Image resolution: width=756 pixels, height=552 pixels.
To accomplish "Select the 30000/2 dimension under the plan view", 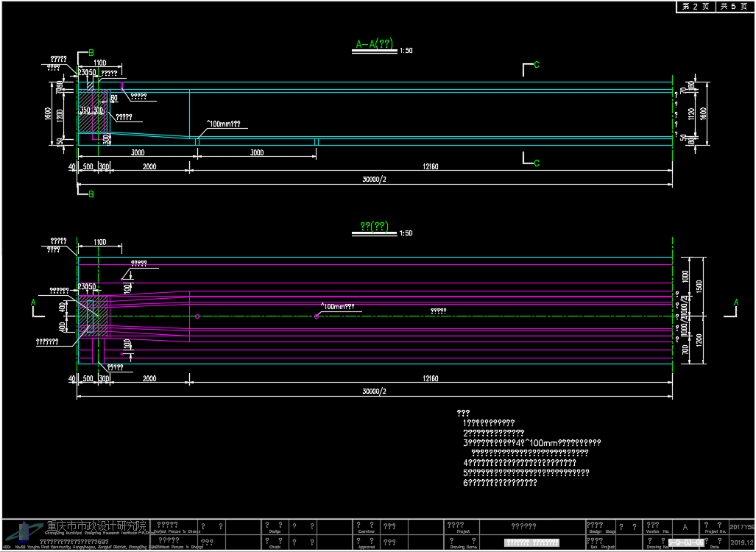I will [374, 392].
